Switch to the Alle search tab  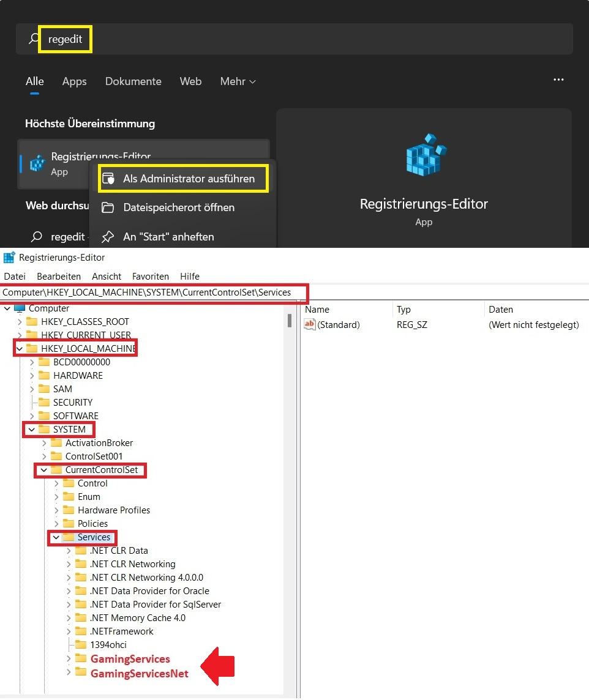[x=34, y=81]
